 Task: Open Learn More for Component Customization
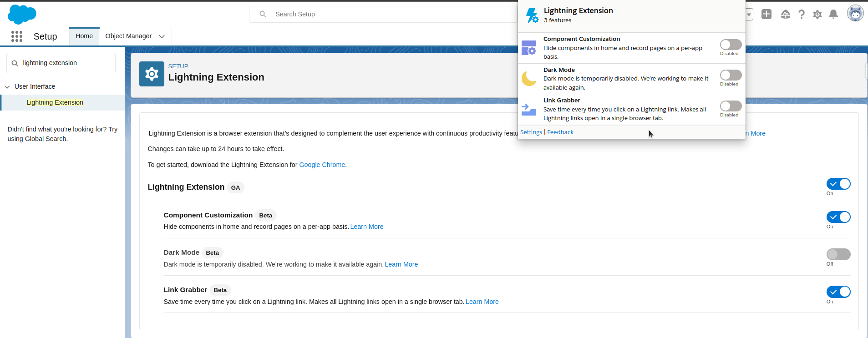point(367,227)
